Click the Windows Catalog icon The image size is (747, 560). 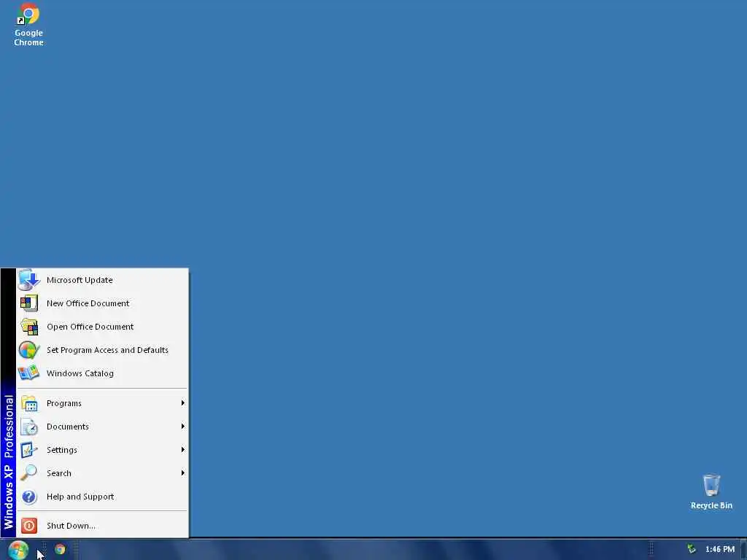click(x=28, y=373)
